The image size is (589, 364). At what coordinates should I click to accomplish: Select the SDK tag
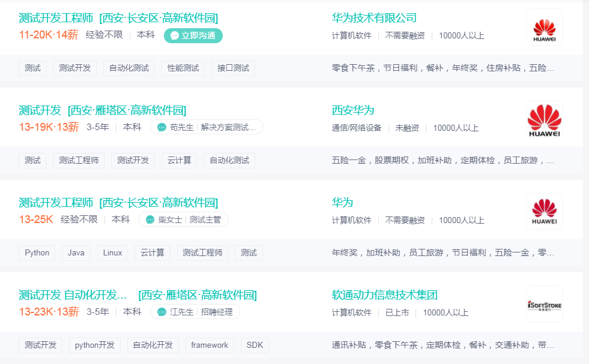(x=255, y=345)
